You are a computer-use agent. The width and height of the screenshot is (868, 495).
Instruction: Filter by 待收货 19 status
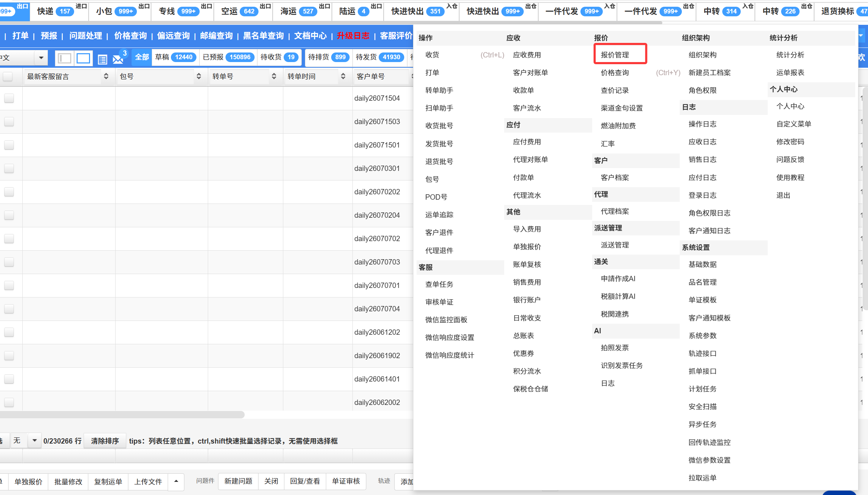[x=279, y=57]
